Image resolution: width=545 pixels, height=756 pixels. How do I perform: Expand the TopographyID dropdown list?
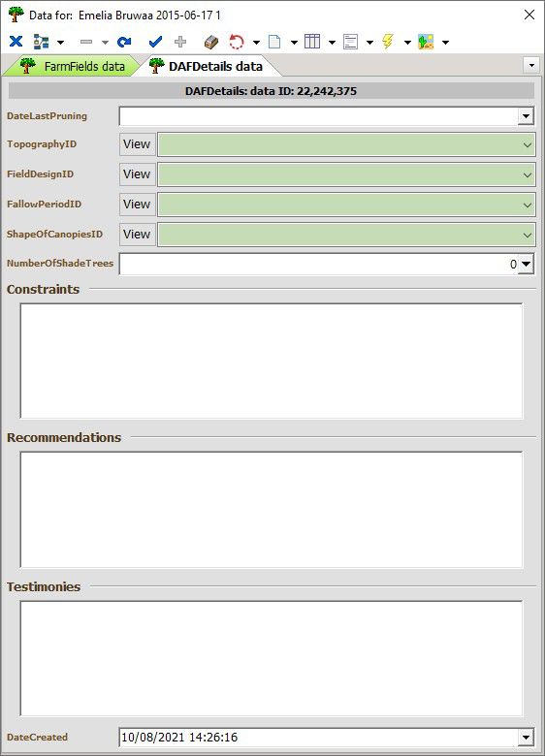pos(528,144)
